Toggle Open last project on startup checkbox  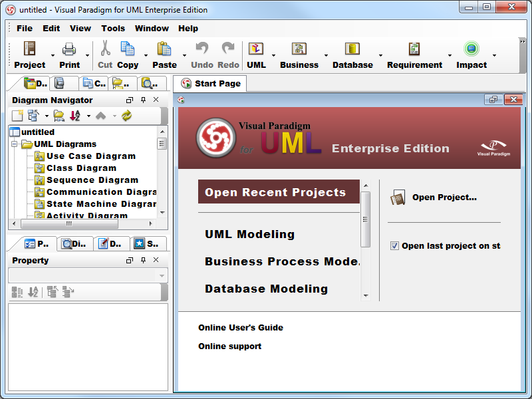coord(394,245)
